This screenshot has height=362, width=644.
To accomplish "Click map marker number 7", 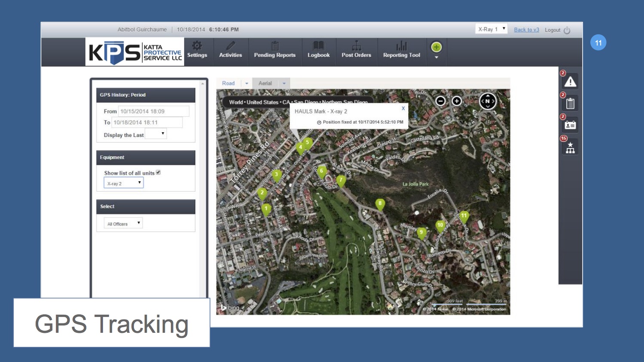I will pos(341,180).
